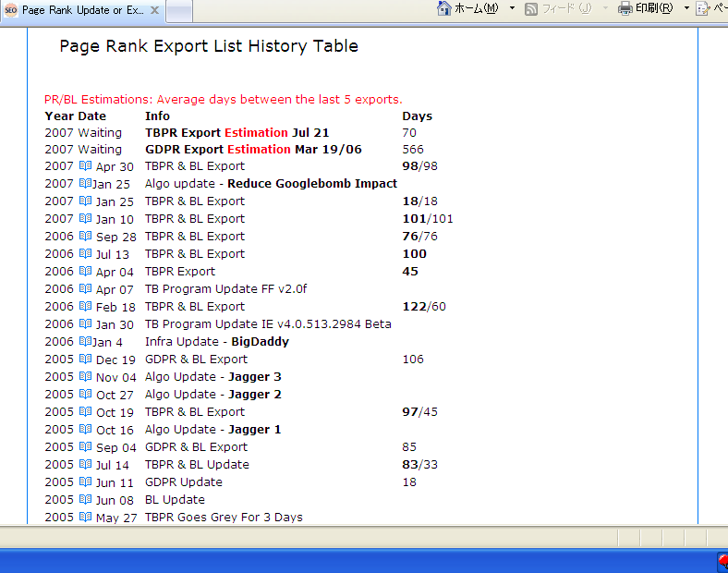The image size is (728, 573).
Task: Click the book icon for Googlebomb Impact row
Action: coord(85,184)
